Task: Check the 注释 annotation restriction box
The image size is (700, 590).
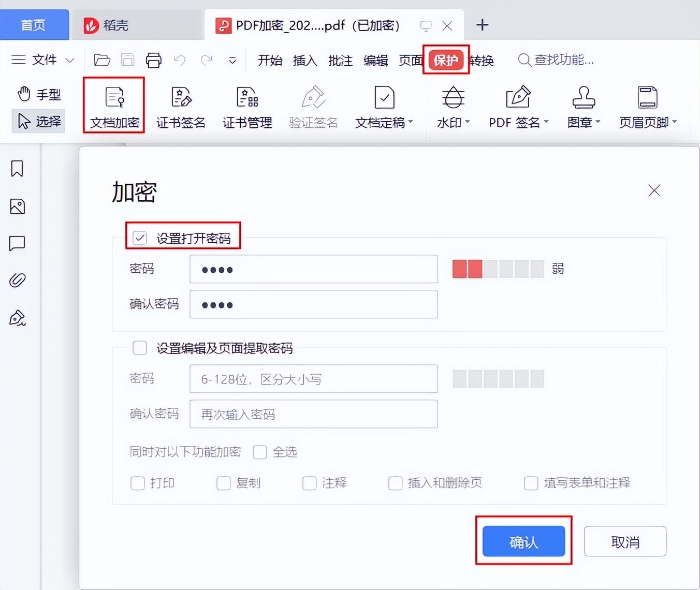Action: pos(310,483)
